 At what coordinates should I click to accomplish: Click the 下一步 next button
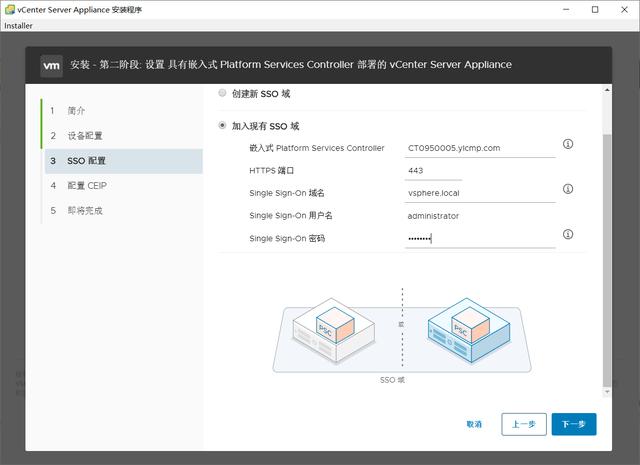tap(574, 424)
